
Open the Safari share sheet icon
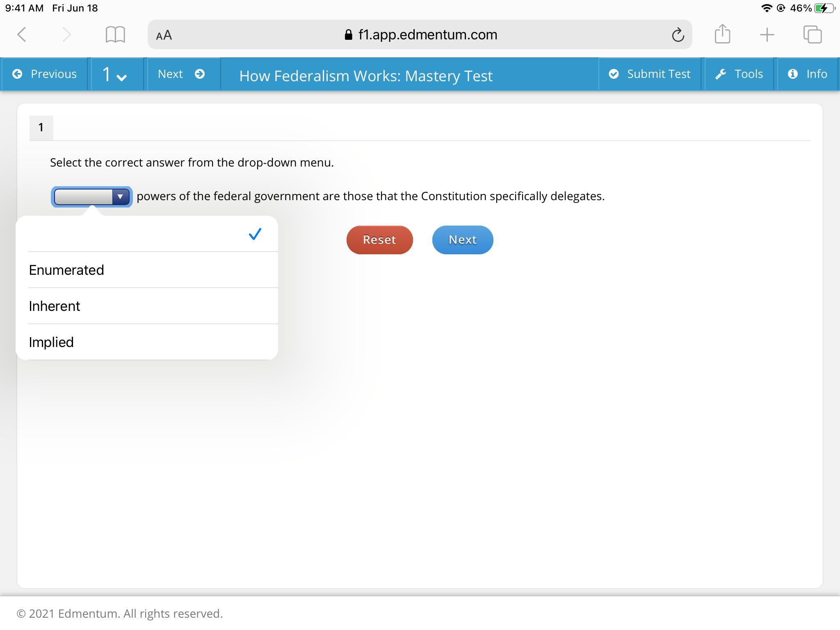(722, 34)
